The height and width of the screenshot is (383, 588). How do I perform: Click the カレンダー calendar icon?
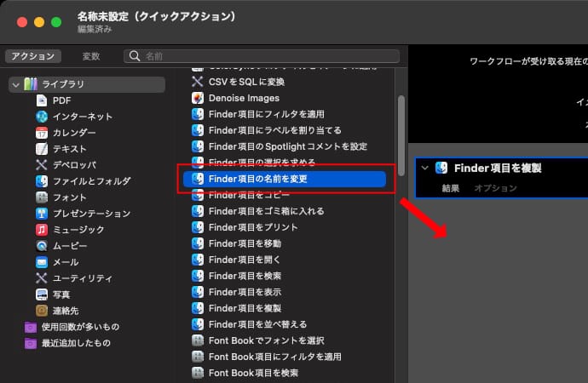(x=42, y=133)
